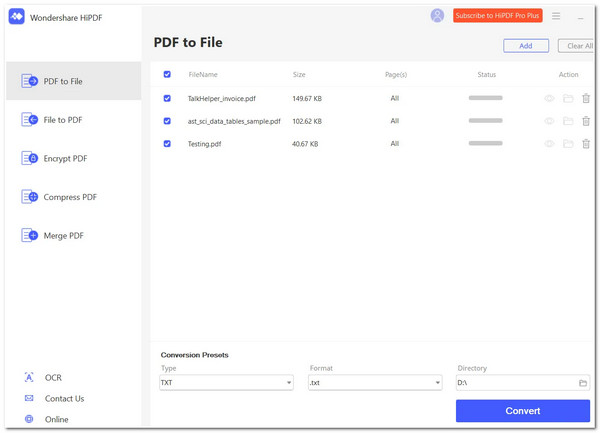Toggle the select-all files checkbox

167,74
